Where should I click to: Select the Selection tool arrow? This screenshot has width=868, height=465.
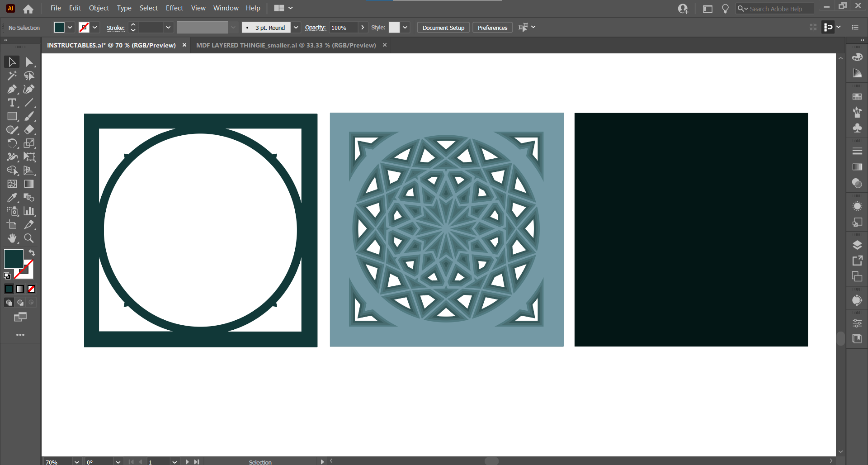point(12,62)
